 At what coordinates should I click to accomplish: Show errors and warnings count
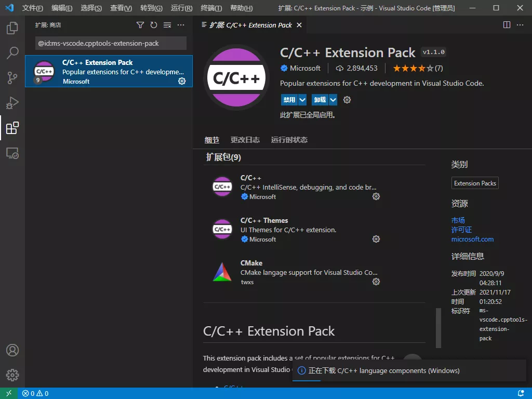(x=35, y=393)
